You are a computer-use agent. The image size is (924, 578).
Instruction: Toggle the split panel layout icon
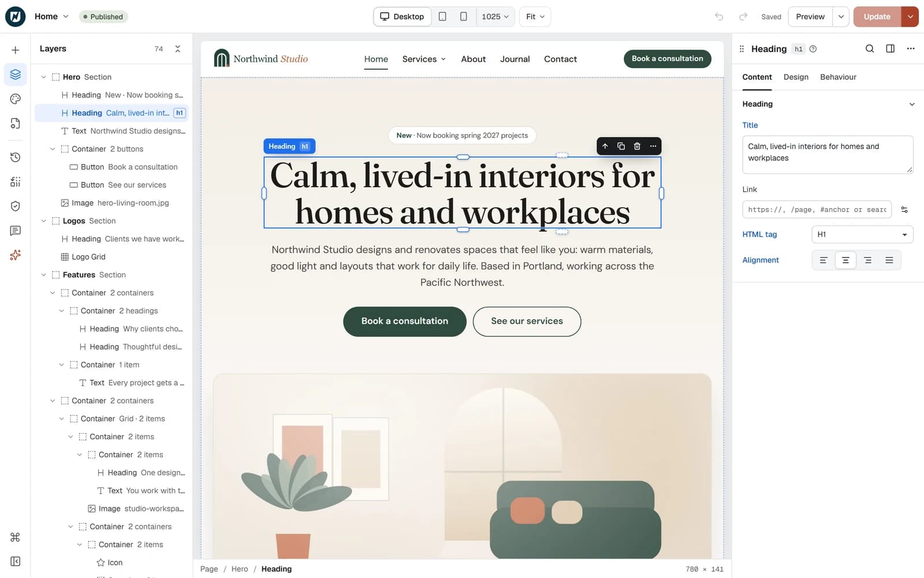click(891, 49)
